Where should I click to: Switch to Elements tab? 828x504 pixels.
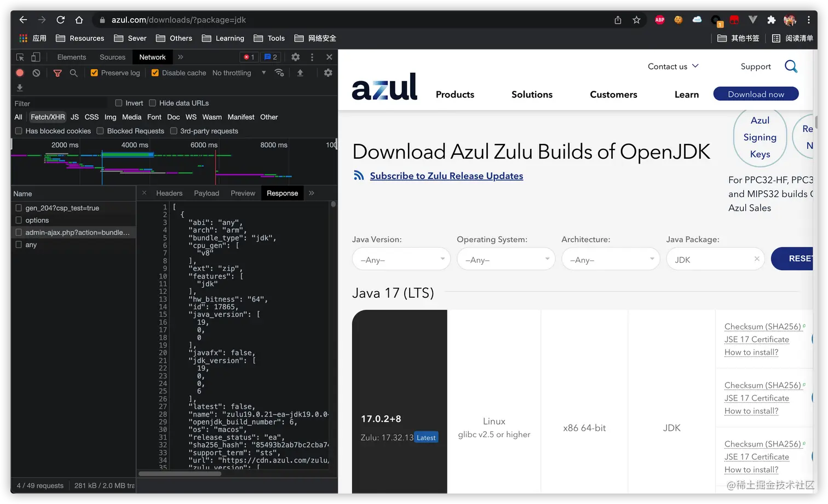point(72,57)
